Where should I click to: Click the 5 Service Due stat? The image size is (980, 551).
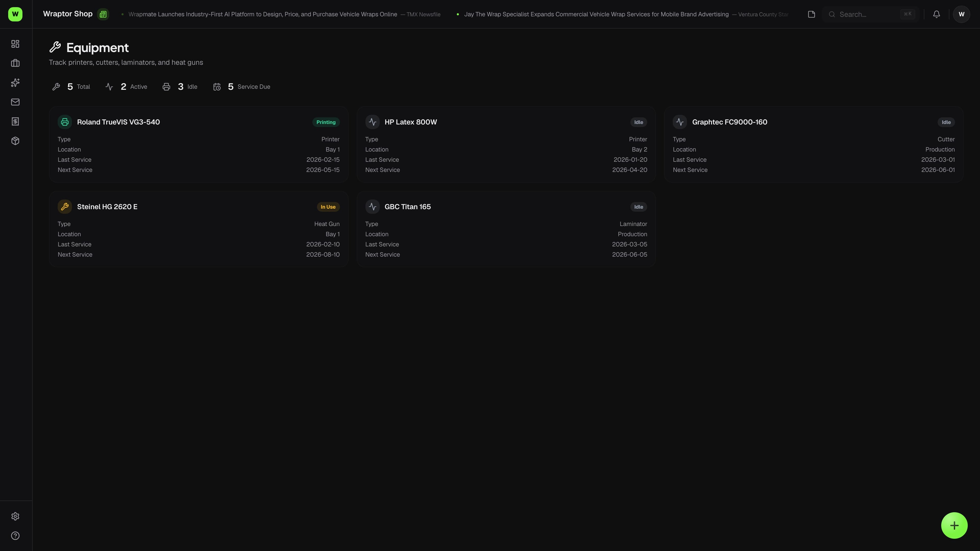pyautogui.click(x=242, y=87)
